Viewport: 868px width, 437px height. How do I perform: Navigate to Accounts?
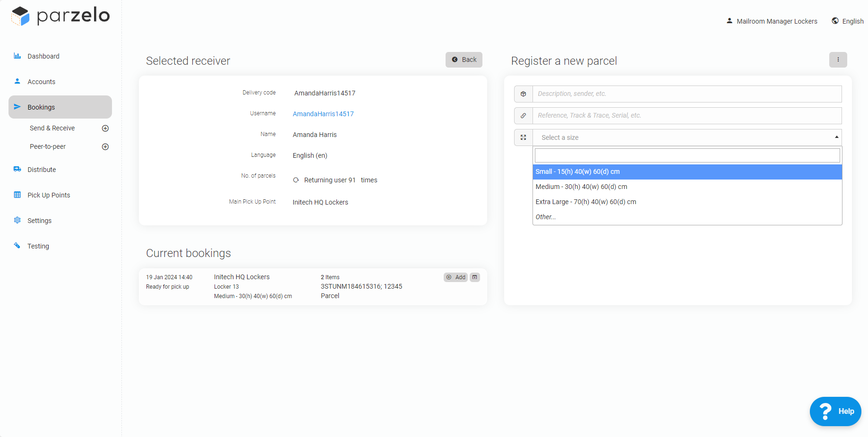point(42,82)
